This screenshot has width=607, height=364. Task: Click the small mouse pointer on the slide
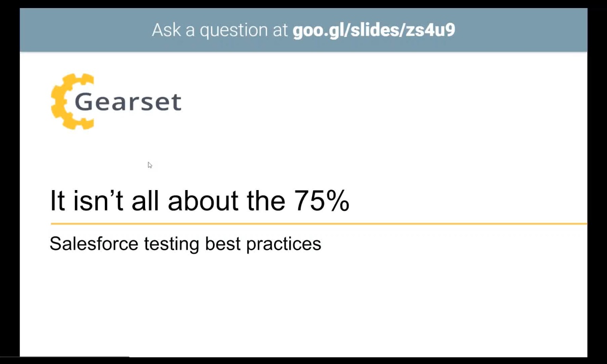150,165
